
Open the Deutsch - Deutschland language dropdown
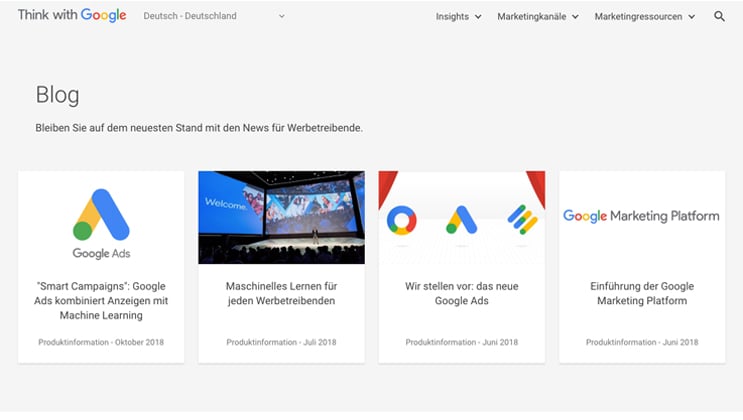coord(214,16)
